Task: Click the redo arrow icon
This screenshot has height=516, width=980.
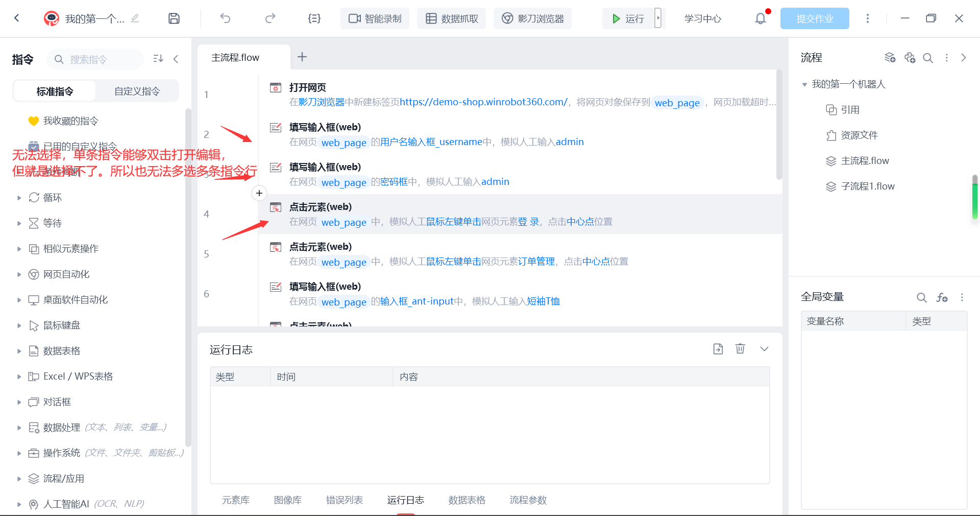Action: 270,18
